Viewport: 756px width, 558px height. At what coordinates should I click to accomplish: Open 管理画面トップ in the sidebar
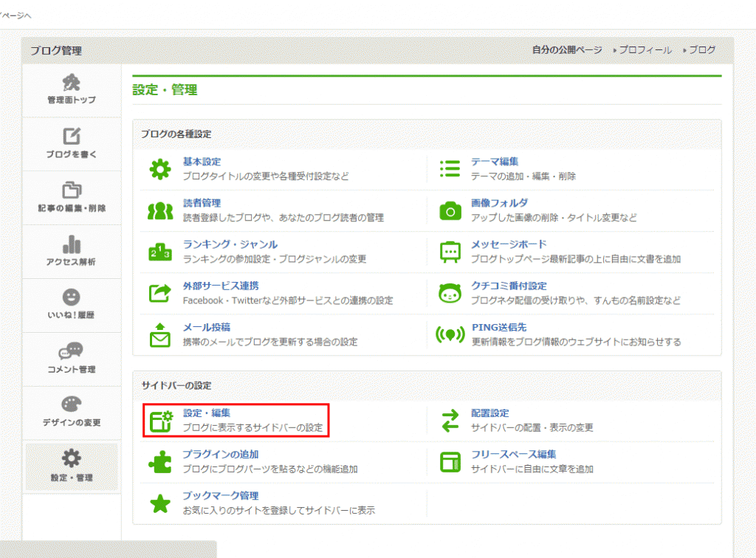[x=72, y=90]
